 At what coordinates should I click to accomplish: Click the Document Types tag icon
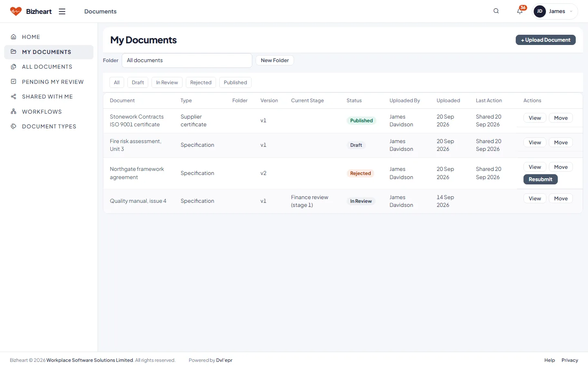coord(13,126)
